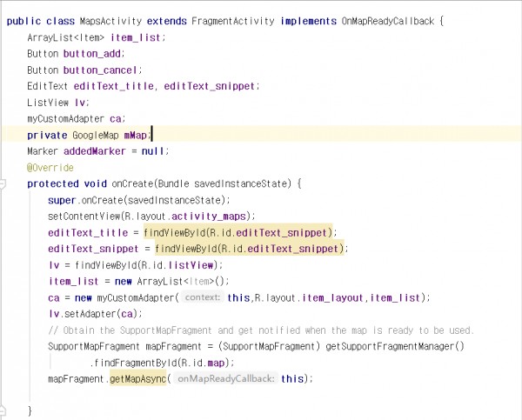Screen dimensions: 522x420
Task: Click 'savedInstanceState' in super.onCreate call
Action: point(174,200)
